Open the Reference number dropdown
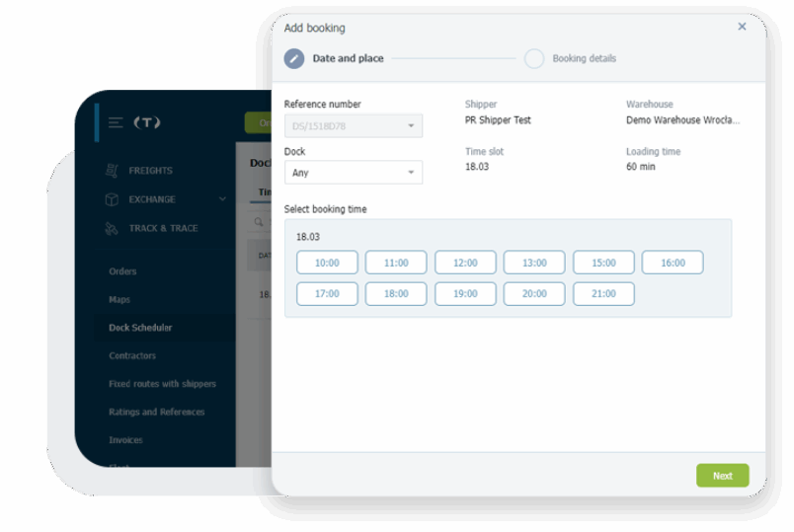The image size is (794, 532). tap(354, 126)
